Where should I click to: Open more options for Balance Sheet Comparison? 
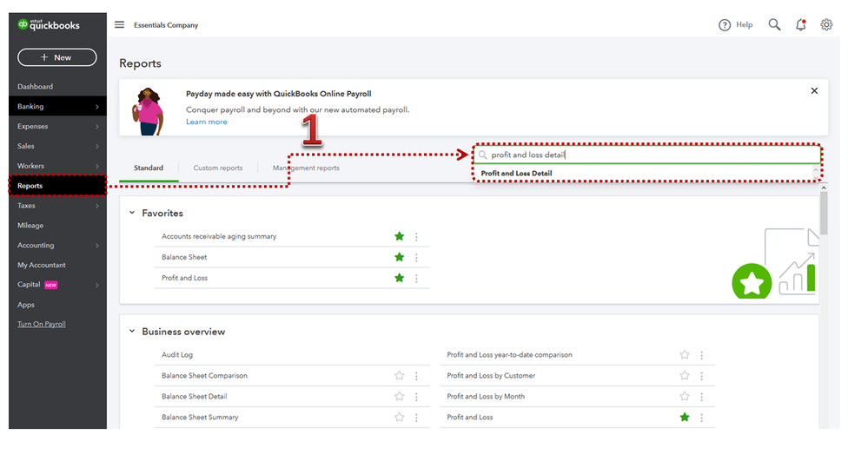[x=416, y=376]
